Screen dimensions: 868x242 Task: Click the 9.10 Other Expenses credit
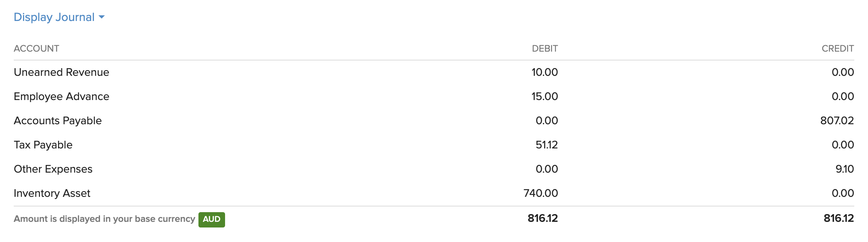pos(844,169)
